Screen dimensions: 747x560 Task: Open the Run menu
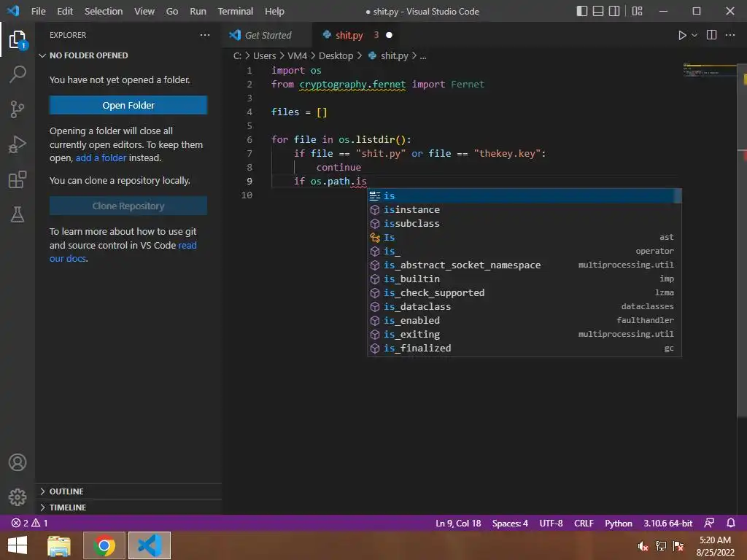pyautogui.click(x=198, y=11)
